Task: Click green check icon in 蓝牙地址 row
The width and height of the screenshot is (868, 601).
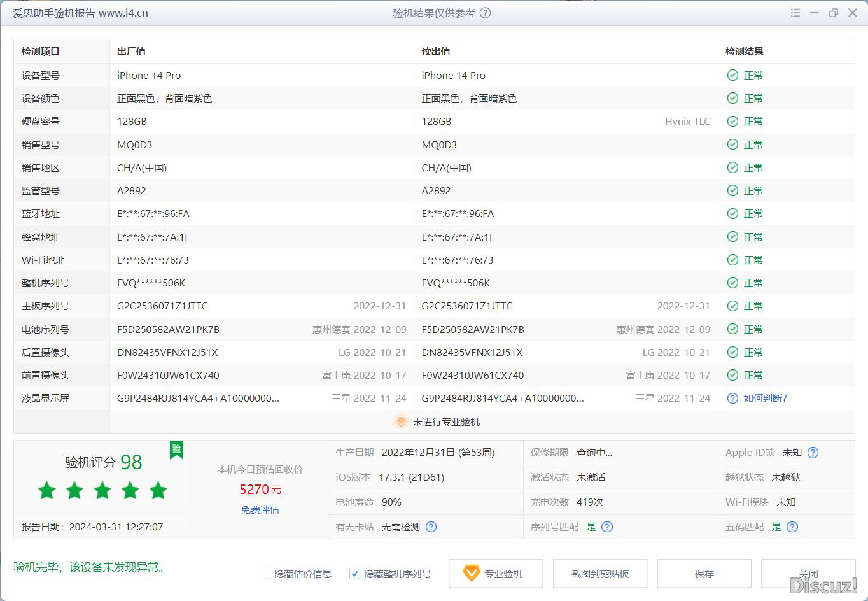Action: 732,213
